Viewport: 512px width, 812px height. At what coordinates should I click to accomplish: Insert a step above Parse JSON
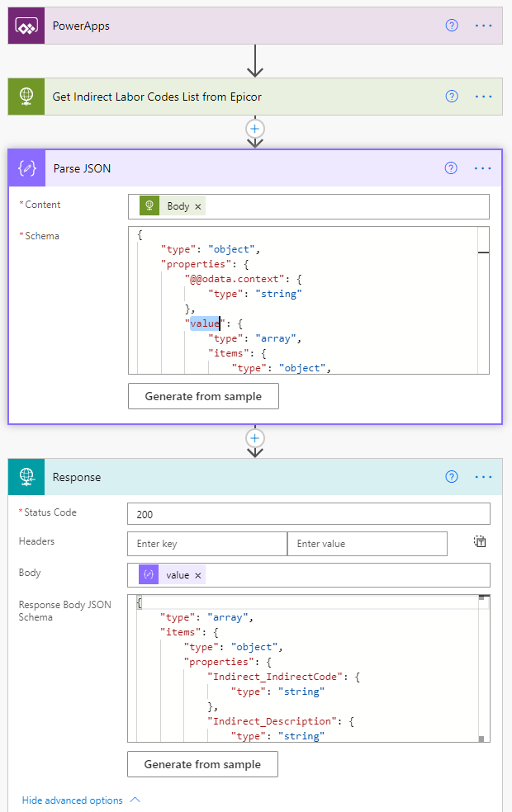point(255,129)
